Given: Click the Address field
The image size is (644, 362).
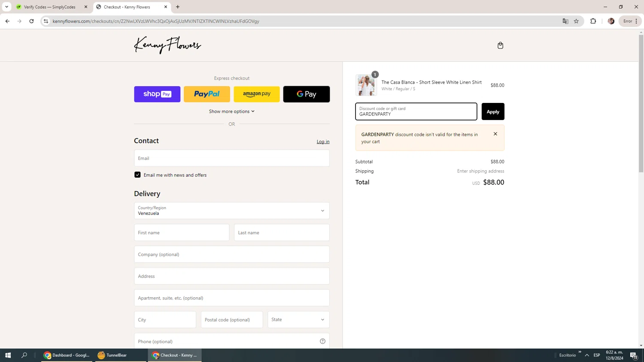Looking at the screenshot, I should pyautogui.click(x=232, y=276).
